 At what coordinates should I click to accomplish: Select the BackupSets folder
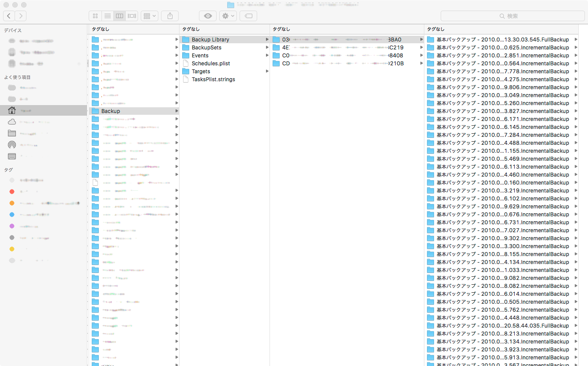[206, 48]
